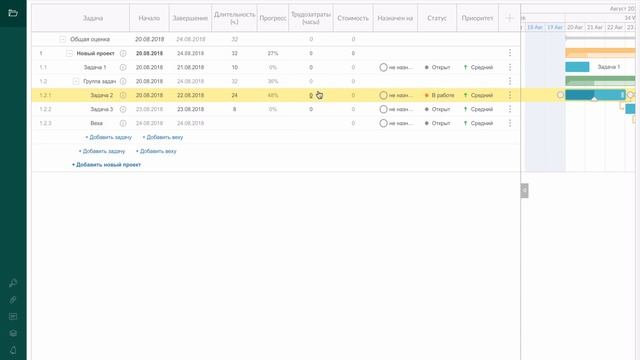Change status Открыт of Задача 1
Image resolution: width=640 pixels, height=360 pixels.
click(x=437, y=67)
